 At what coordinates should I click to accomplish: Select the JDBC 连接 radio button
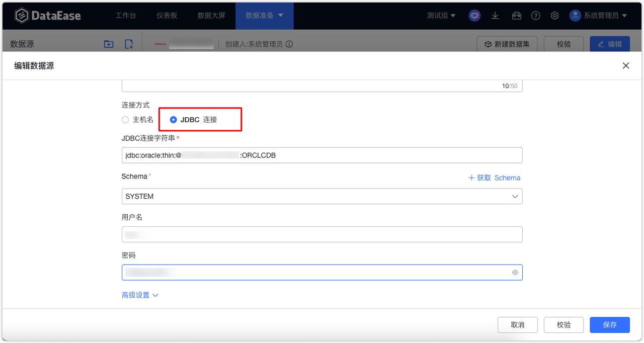(174, 120)
